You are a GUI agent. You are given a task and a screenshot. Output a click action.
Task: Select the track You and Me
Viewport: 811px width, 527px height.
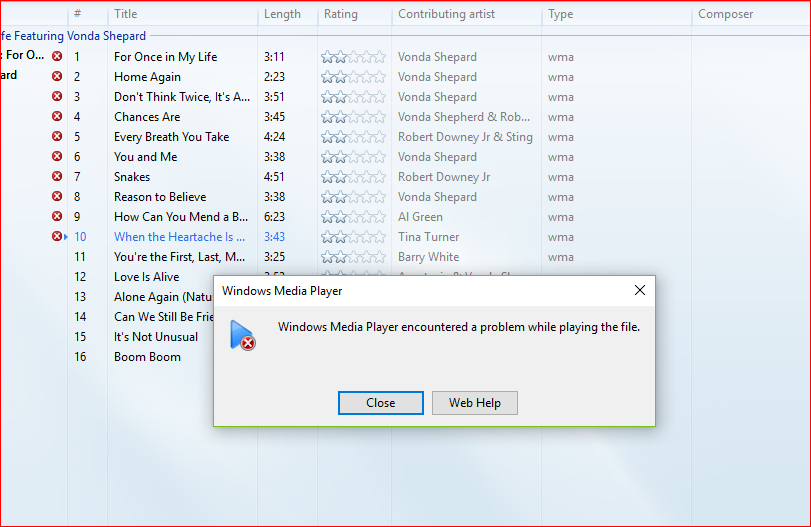click(x=145, y=157)
